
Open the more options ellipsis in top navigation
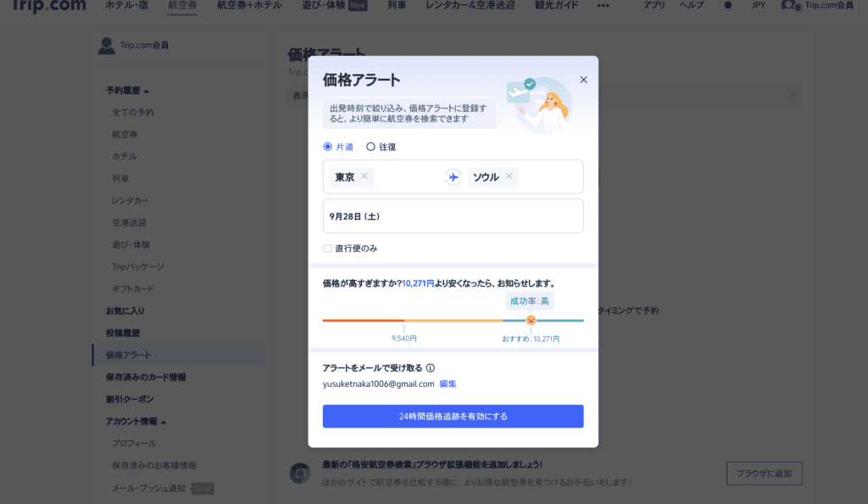tap(604, 6)
